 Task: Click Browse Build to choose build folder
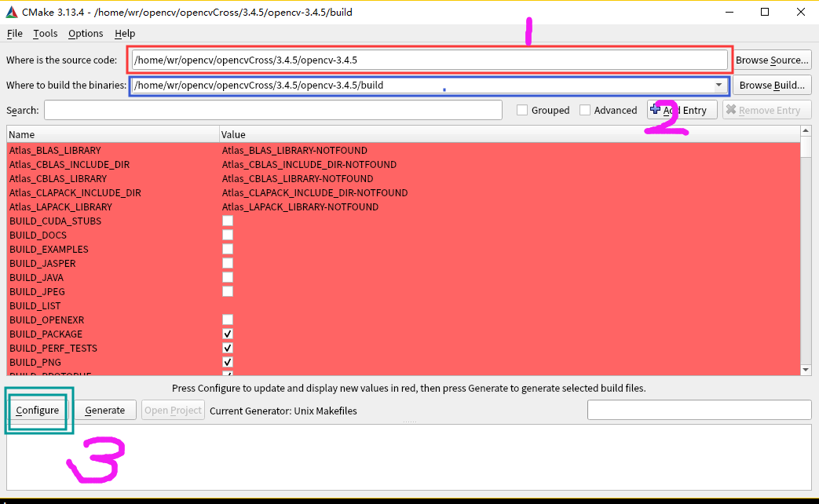[772, 85]
